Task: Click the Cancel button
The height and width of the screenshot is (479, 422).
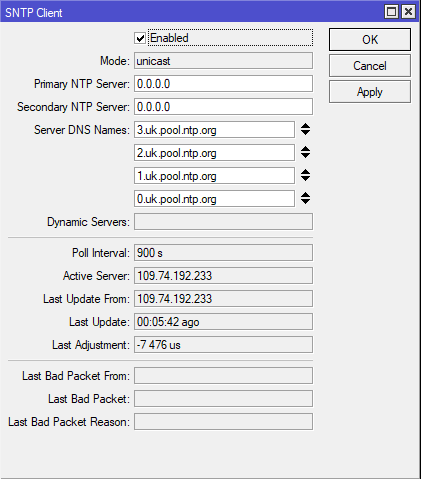Action: click(x=370, y=66)
